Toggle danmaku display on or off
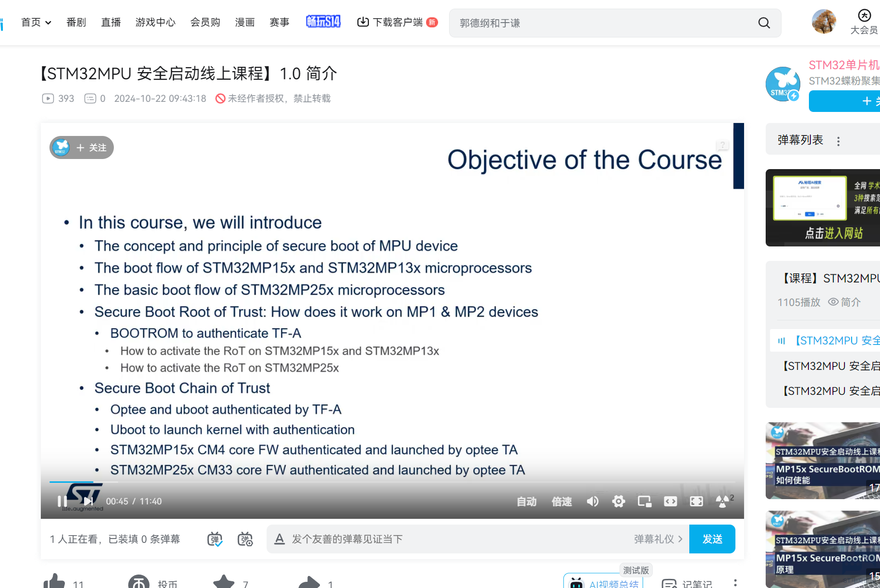880x588 pixels. tap(215, 539)
